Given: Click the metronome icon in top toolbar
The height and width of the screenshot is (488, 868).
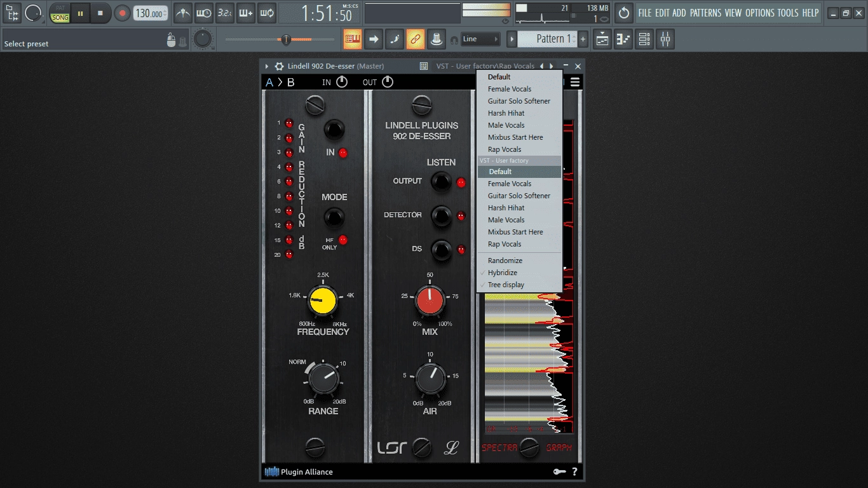Looking at the screenshot, I should (183, 13).
